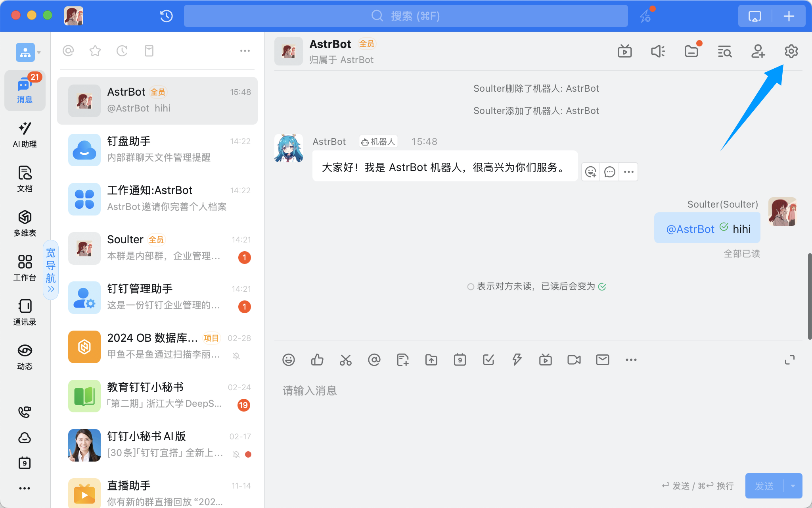Open the 通讯录 contacts tab
812x508 pixels.
coord(25,312)
